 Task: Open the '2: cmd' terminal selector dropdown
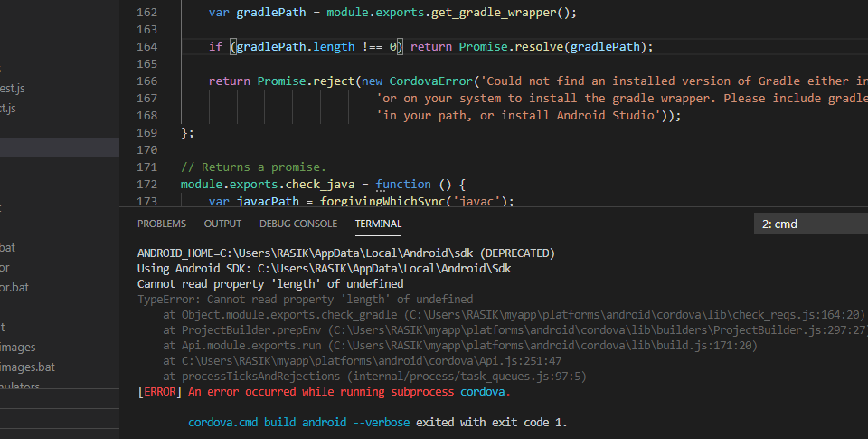coord(811,224)
